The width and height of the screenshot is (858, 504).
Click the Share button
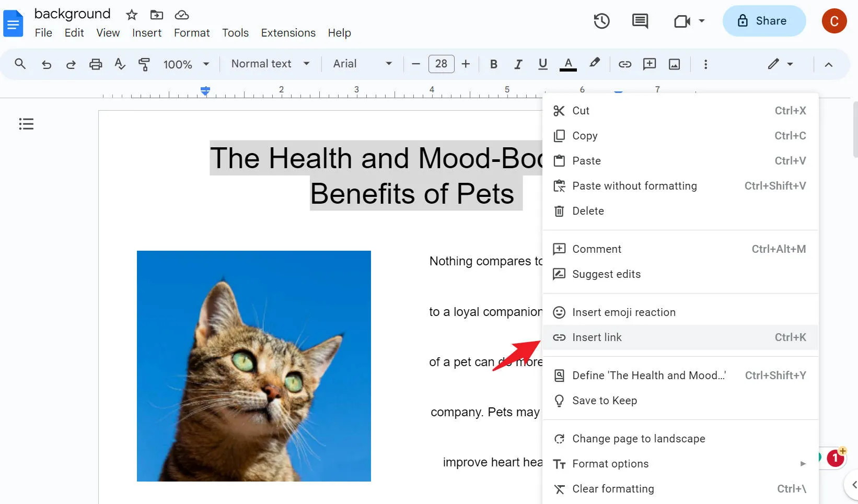click(764, 21)
